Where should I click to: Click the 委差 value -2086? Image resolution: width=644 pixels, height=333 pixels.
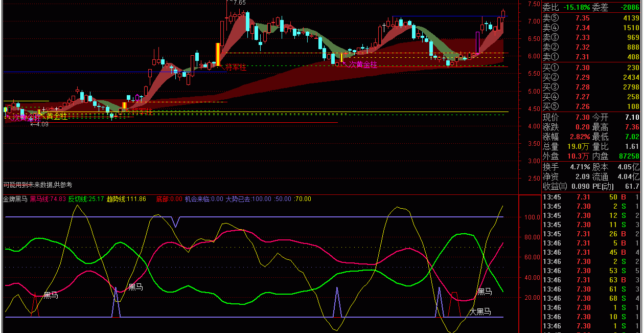tap(629, 7)
